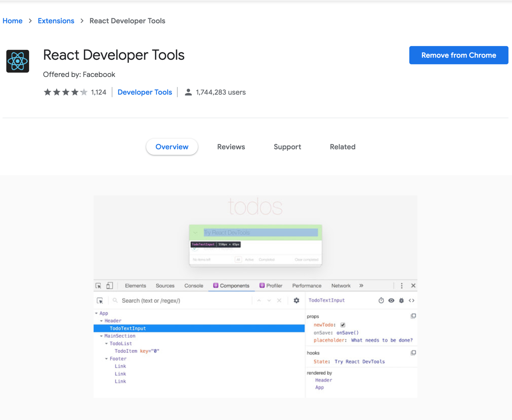Click the eye icon to inspect DOM element
The image size is (512, 420).
(x=391, y=301)
